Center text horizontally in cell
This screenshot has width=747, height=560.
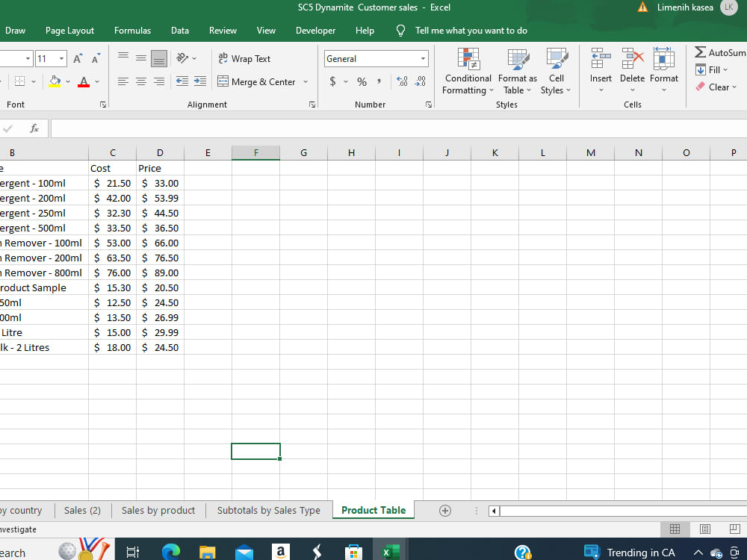pos(141,81)
